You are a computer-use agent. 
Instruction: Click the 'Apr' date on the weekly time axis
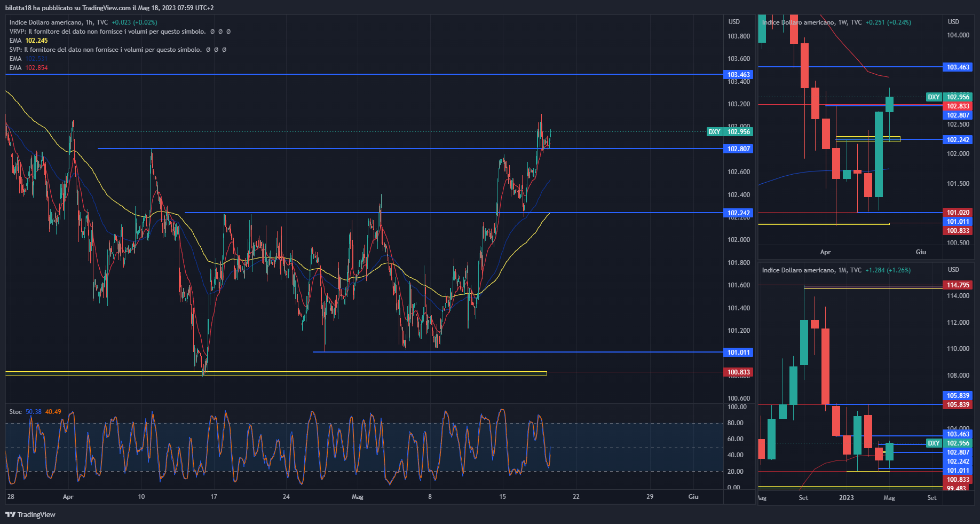coord(825,252)
